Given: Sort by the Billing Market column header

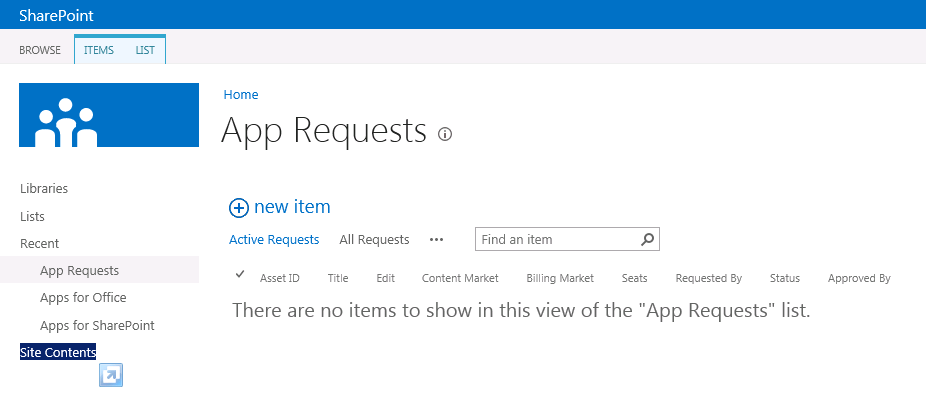Looking at the screenshot, I should tap(560, 278).
